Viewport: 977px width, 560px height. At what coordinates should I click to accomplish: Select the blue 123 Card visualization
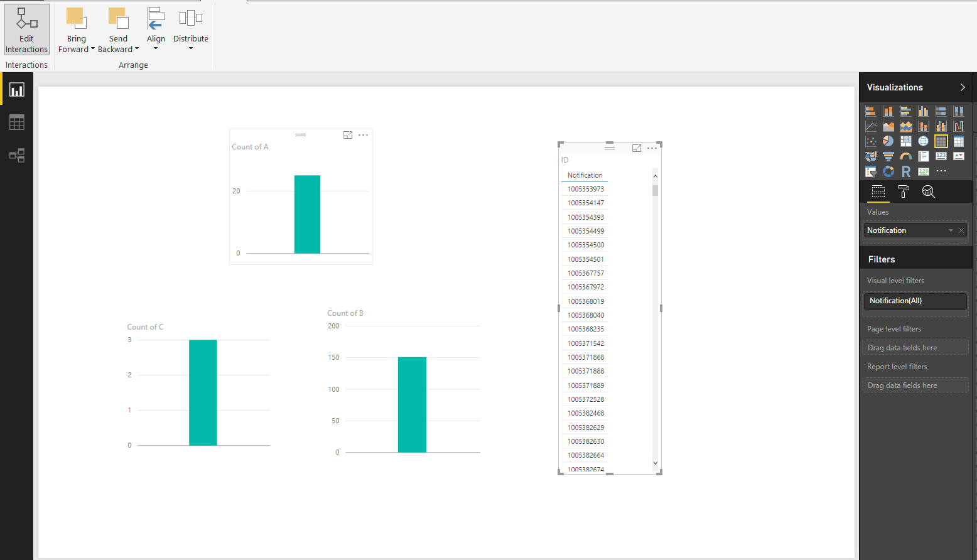941,156
